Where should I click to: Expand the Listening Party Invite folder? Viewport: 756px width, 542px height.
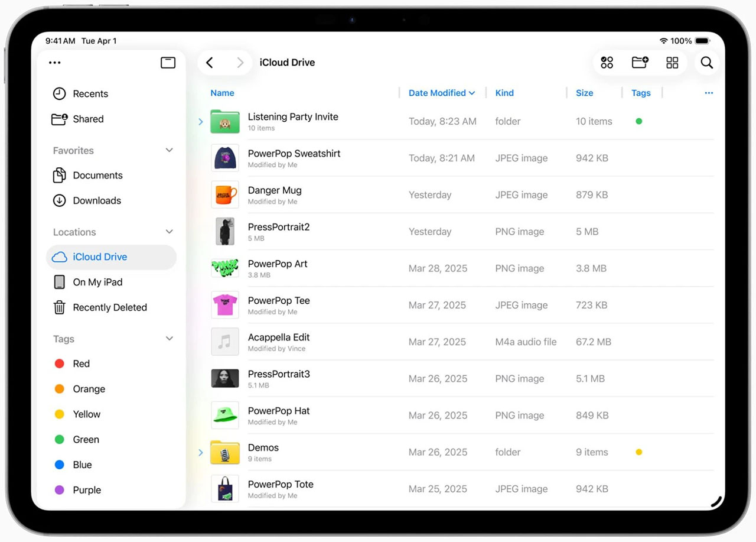pyautogui.click(x=201, y=122)
